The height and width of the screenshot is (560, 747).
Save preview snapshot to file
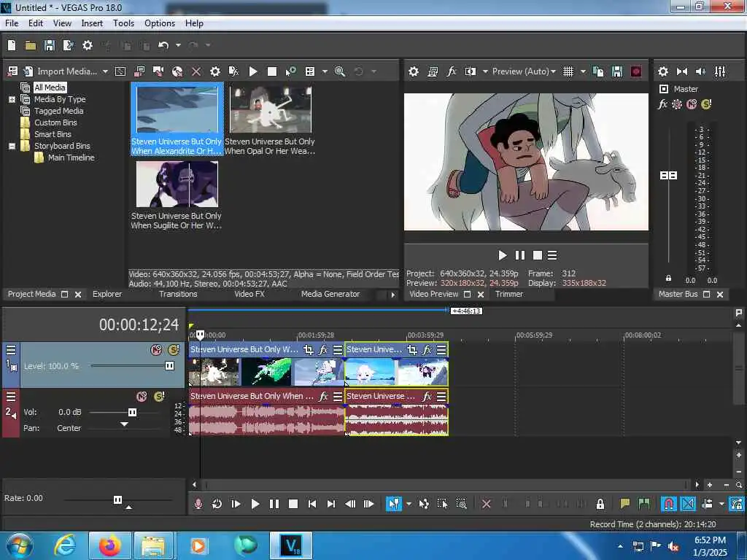tap(617, 71)
